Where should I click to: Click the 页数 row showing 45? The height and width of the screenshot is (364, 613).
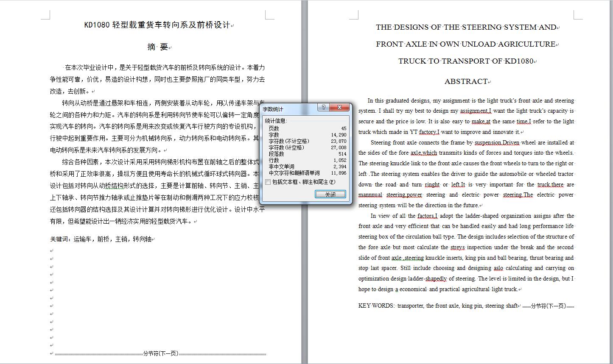point(307,128)
